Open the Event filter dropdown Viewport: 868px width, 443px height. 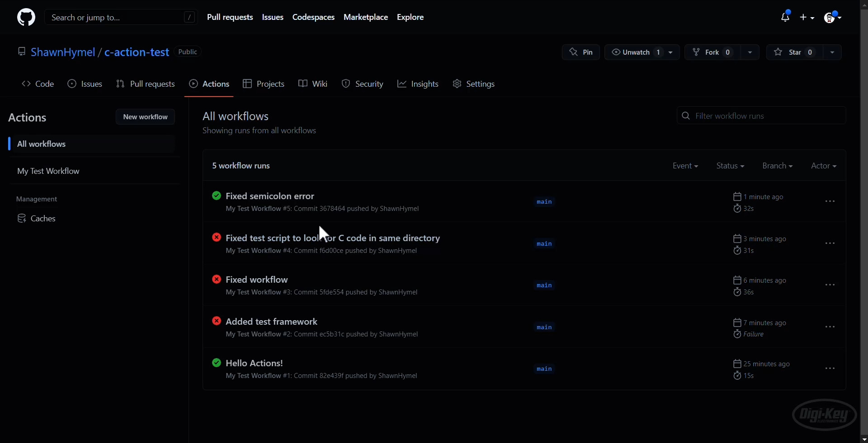685,166
